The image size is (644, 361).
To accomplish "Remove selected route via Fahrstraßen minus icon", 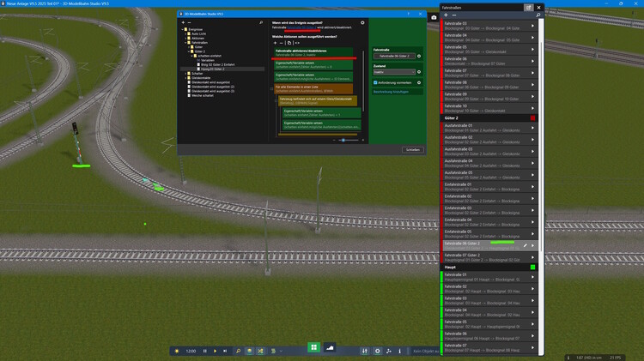I will [454, 15].
